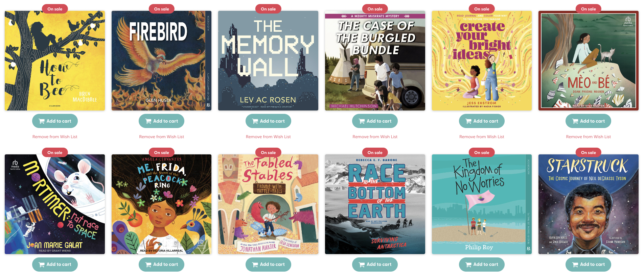Remove How to Bee from Wish List
The image size is (644, 275).
[x=55, y=137]
